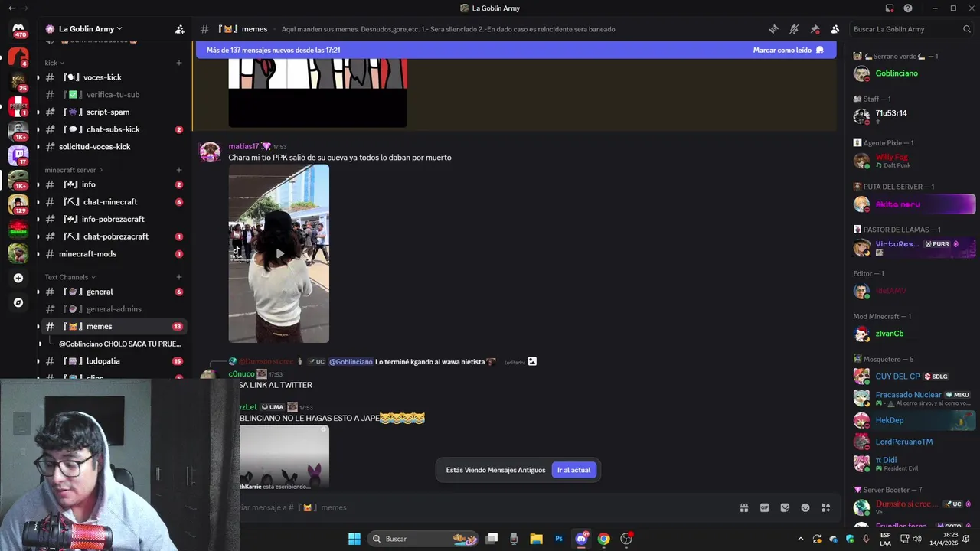Open Goblinciano member profile in member list
The height and width of the screenshot is (551, 980).
[914, 73]
